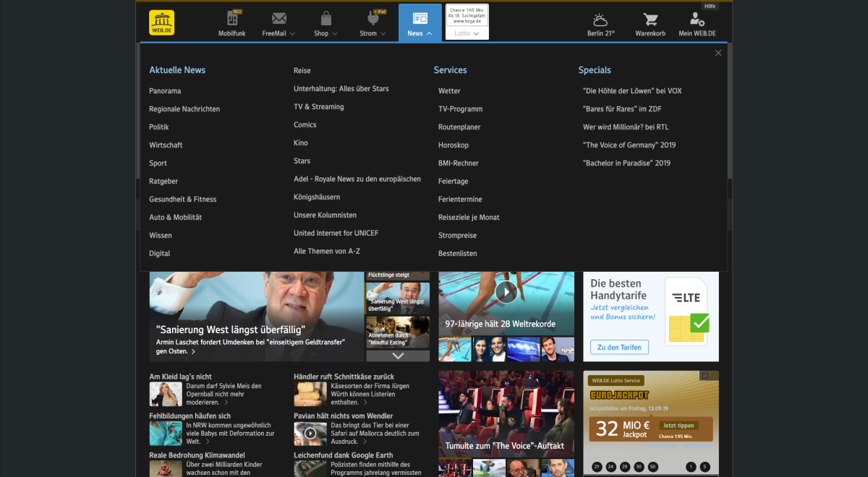Viewport: 868px width, 477px height.
Task: Open the Routenplaner
Action: 459,127
